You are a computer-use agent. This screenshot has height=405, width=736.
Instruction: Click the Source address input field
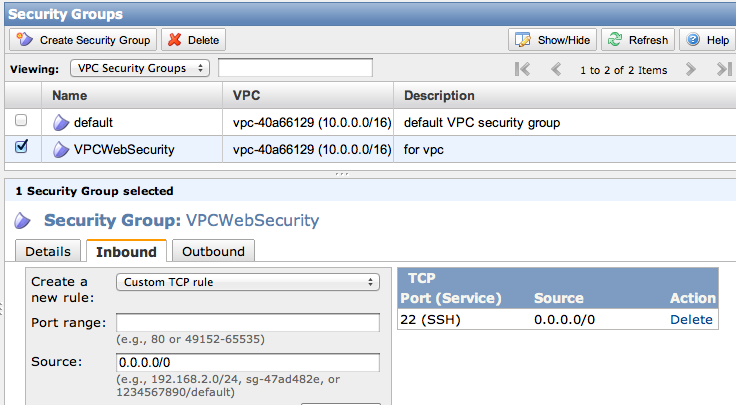248,362
